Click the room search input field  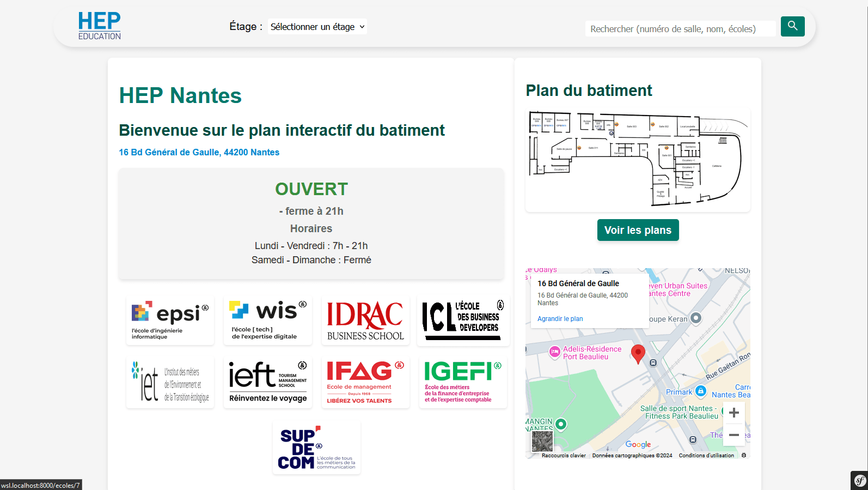(681, 29)
